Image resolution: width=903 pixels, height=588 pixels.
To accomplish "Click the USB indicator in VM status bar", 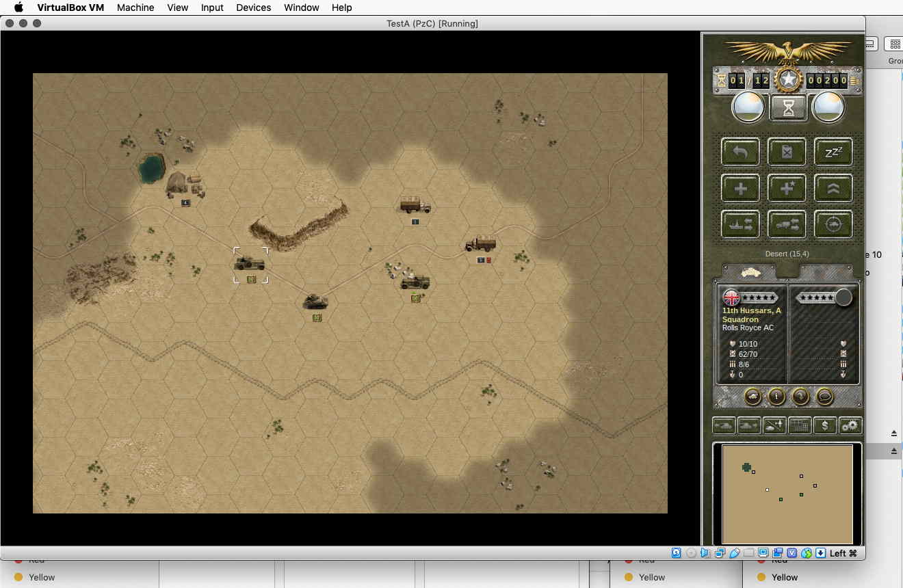I will [x=735, y=553].
